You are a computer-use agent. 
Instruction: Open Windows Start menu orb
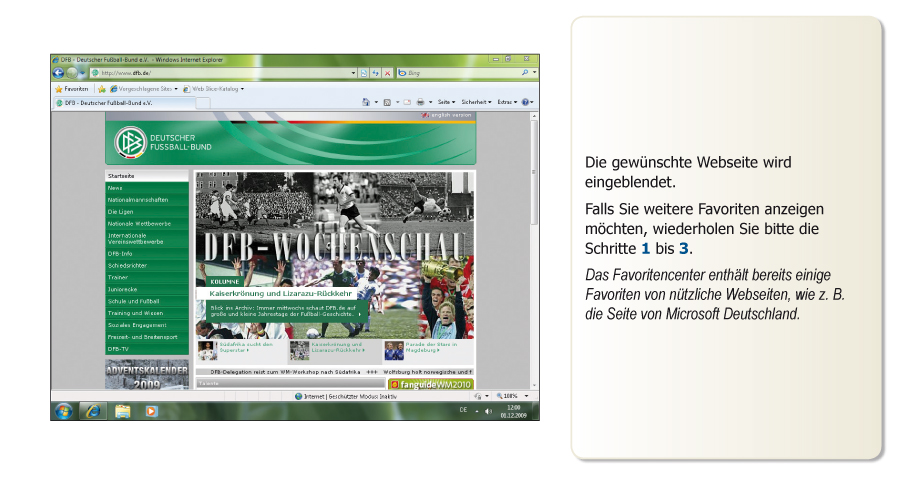click(x=64, y=410)
